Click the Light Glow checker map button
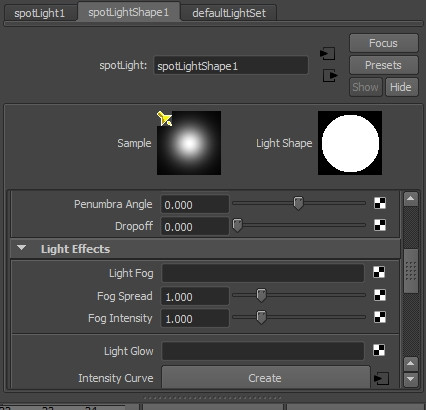 (x=379, y=350)
